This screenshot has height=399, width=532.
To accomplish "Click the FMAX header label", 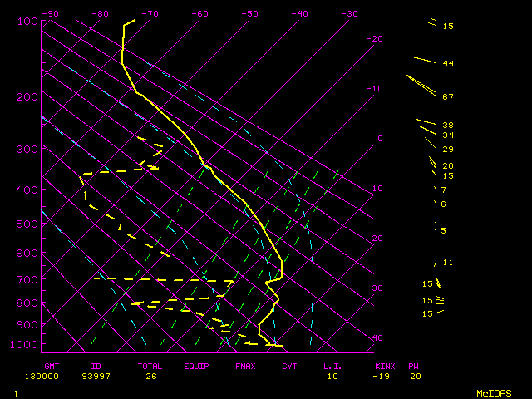I will (244, 366).
